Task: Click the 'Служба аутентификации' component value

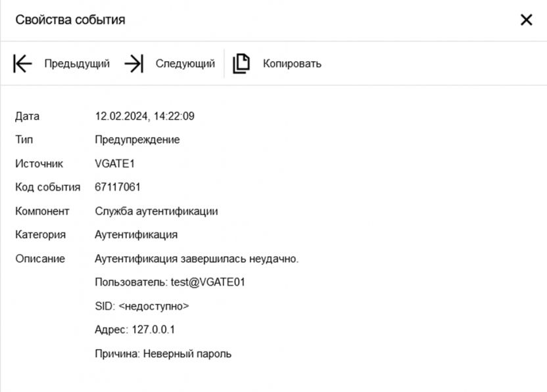Action: pyautogui.click(x=156, y=211)
